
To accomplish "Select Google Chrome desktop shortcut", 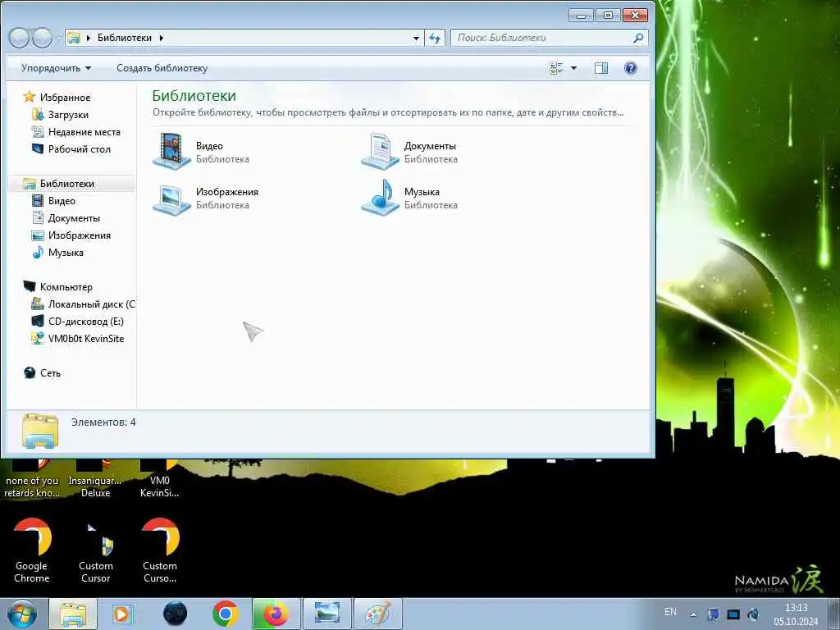I will (x=32, y=550).
